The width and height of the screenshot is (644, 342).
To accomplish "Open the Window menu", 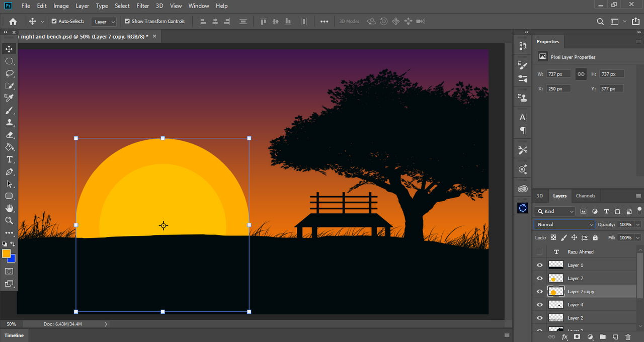I will (x=199, y=6).
